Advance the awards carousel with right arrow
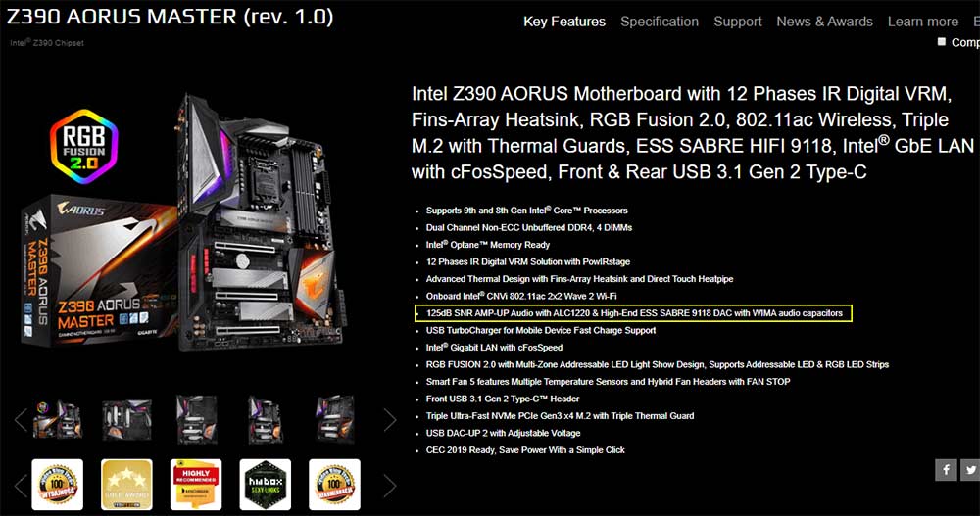This screenshot has width=980, height=516. 390,486
